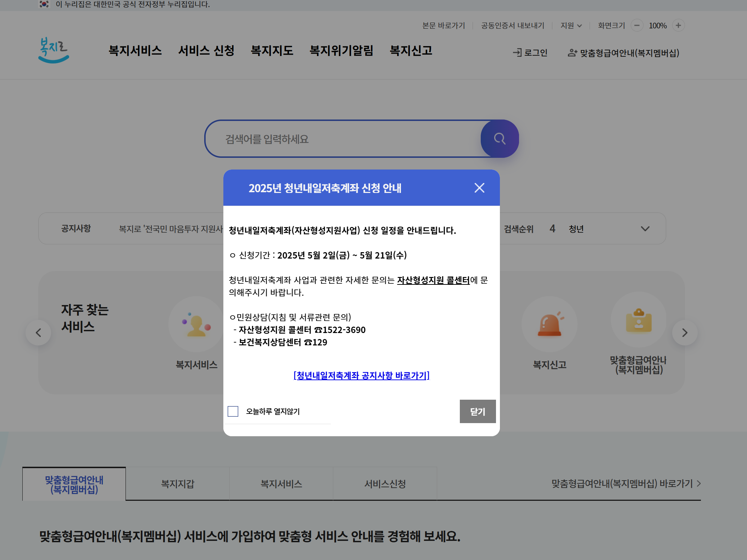747x560 pixels.
Task: Expand the 지원 dropdown
Action: pyautogui.click(x=571, y=26)
